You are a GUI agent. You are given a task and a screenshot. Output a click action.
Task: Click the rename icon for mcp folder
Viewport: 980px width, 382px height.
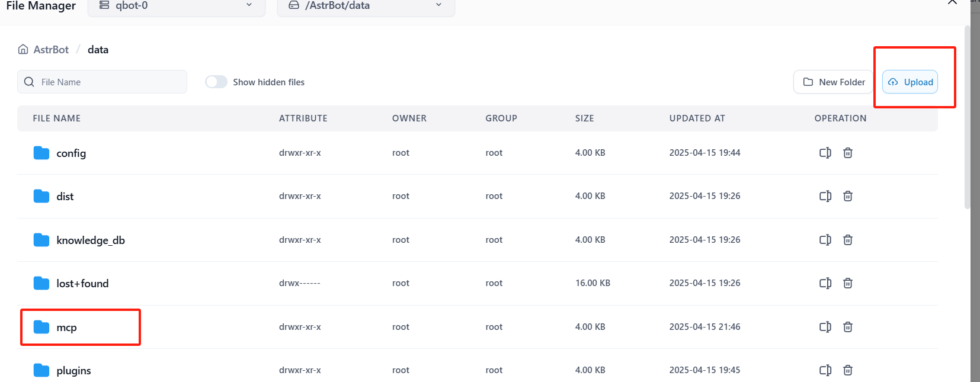[825, 327]
